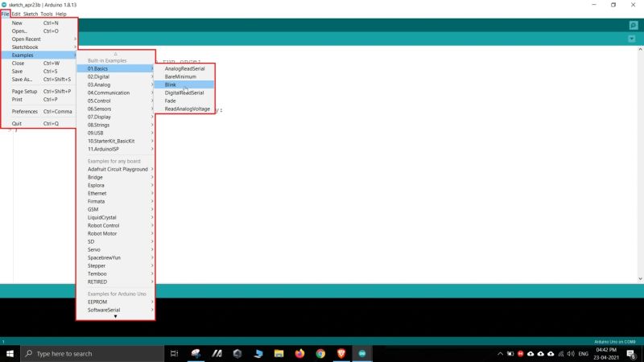Expand the 04.Communication examples submenu
644x362 pixels.
(x=115, y=93)
